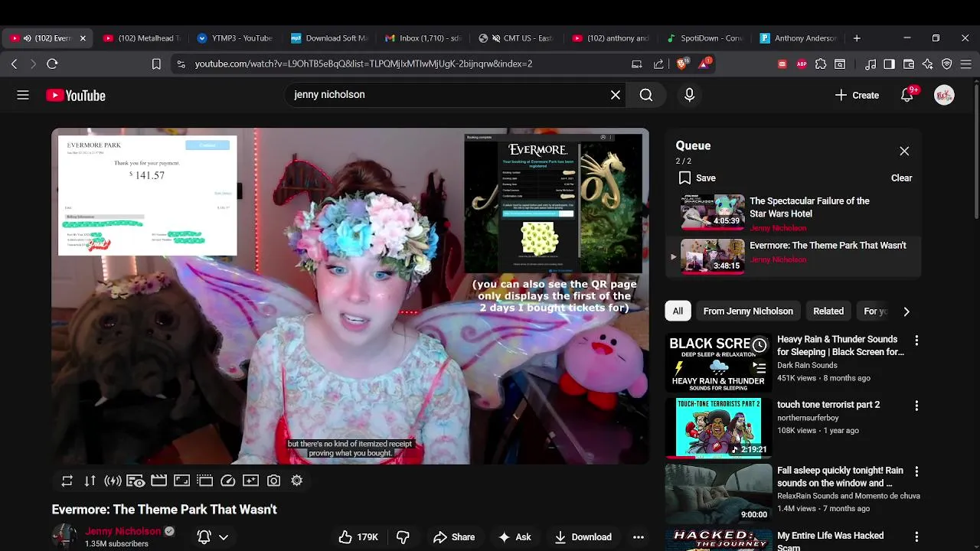980x551 pixels.
Task: Click the share page icon in address bar
Action: click(658, 64)
